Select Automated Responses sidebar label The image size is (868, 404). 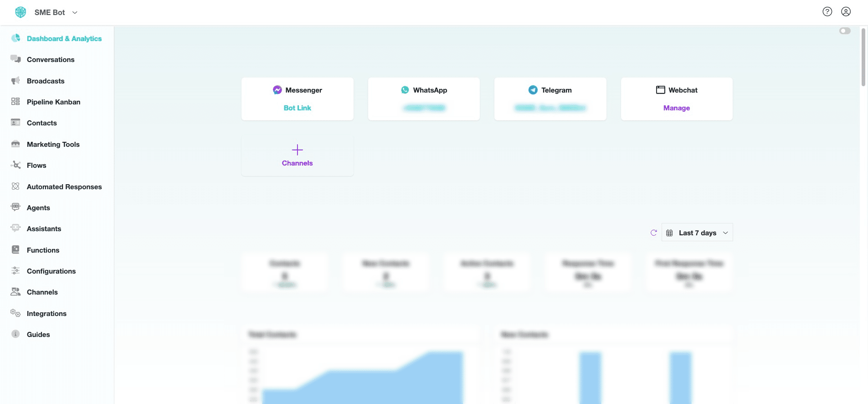pyautogui.click(x=64, y=187)
